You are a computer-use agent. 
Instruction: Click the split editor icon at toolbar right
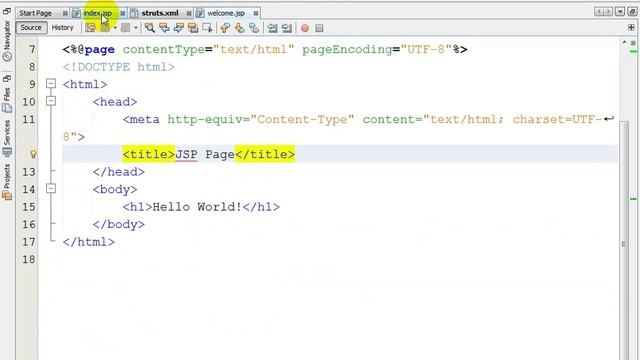[631, 28]
